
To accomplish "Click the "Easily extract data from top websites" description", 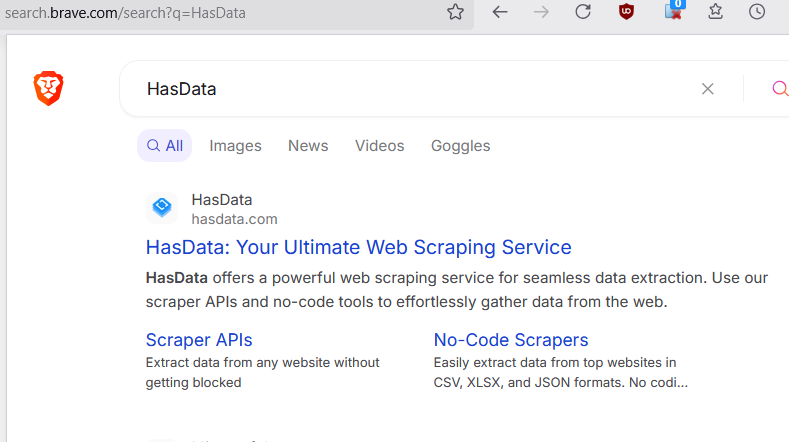I will click(x=561, y=373).
